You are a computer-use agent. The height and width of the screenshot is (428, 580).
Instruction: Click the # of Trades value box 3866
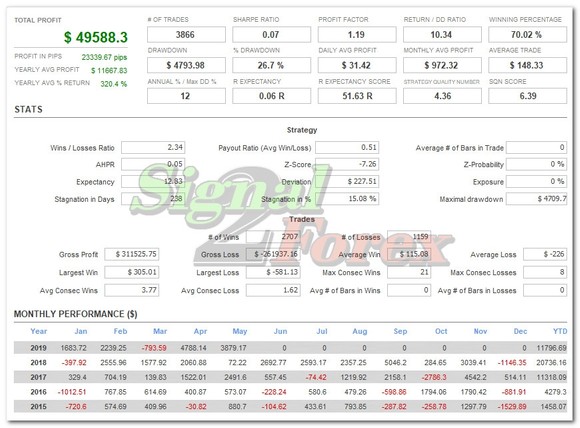pos(186,35)
